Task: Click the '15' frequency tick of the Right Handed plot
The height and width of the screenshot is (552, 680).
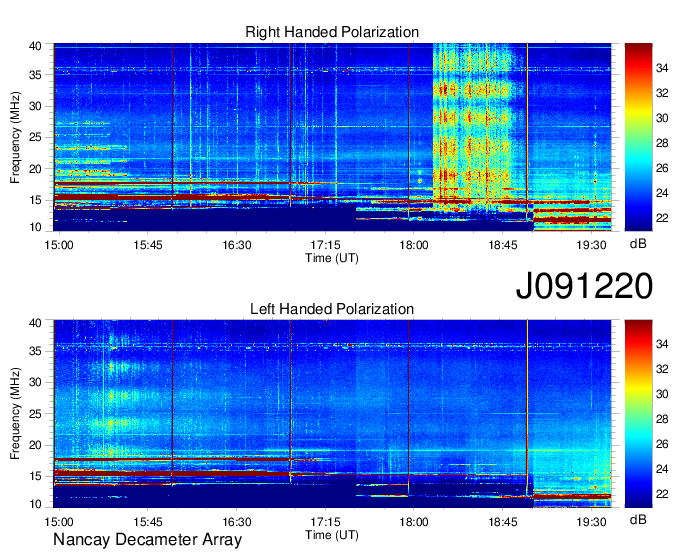Action: [35, 200]
